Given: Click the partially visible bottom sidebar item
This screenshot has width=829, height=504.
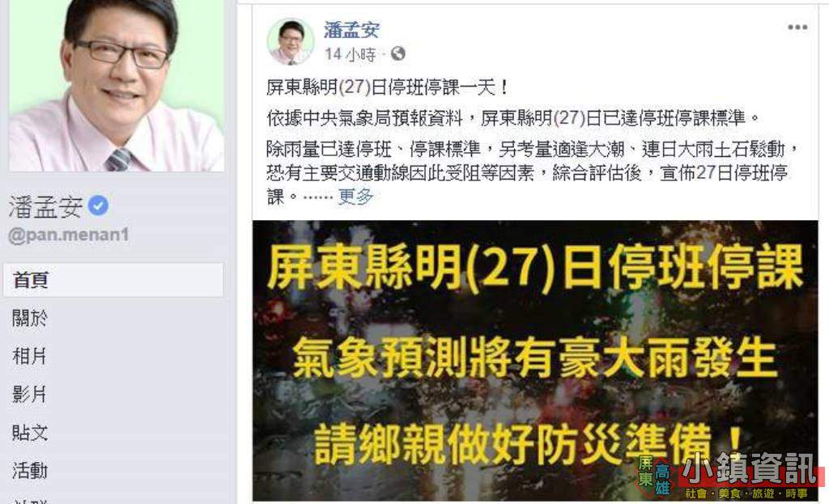Looking at the screenshot, I should tap(30, 500).
